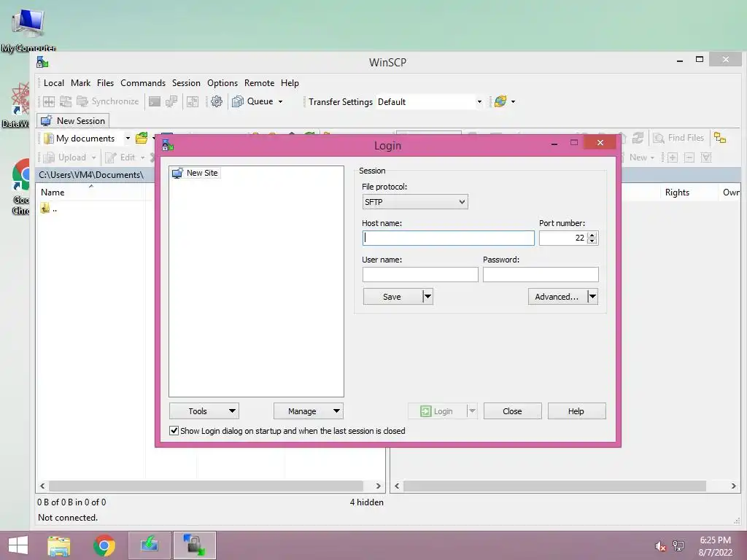Click the Compare Directories toolbar icon
747x560 pixels.
click(49, 101)
